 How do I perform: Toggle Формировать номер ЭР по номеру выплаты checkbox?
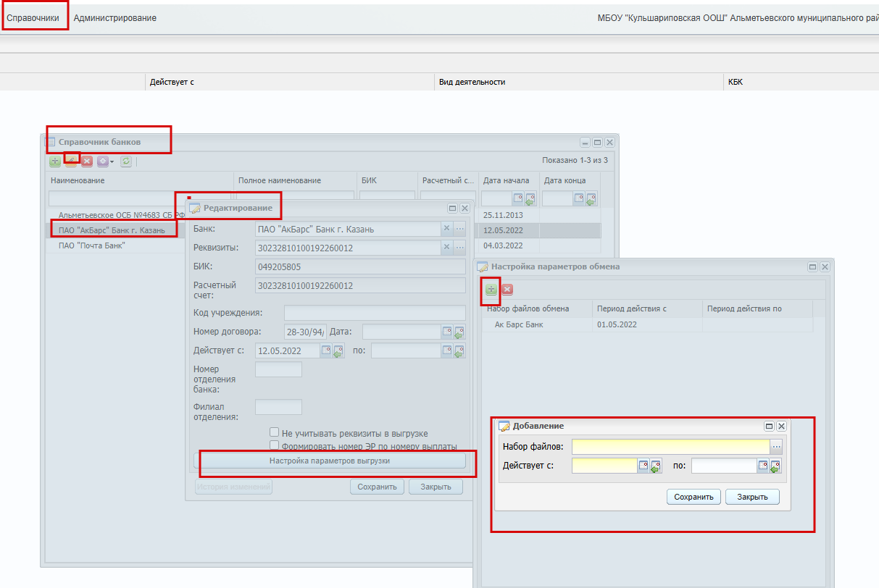tap(274, 445)
